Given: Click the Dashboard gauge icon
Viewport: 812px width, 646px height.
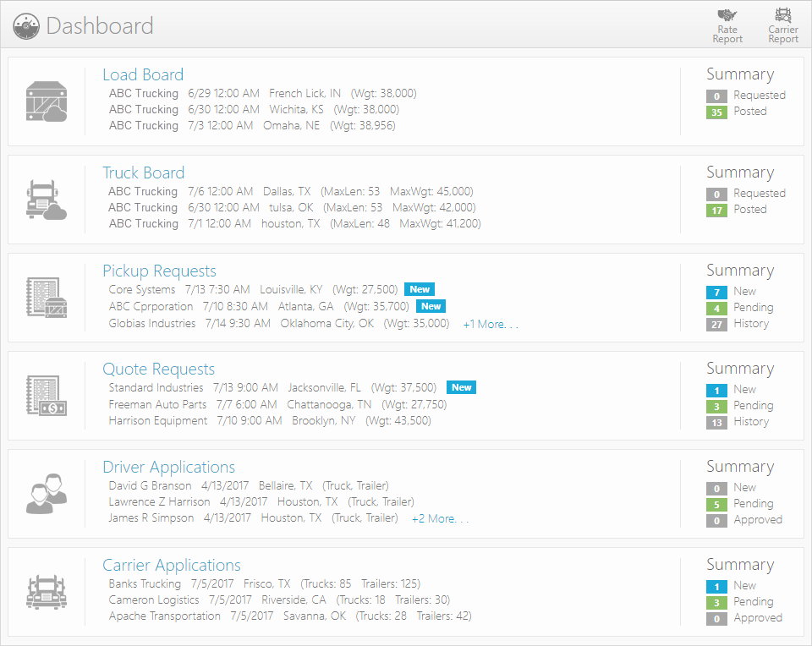Looking at the screenshot, I should 26,26.
